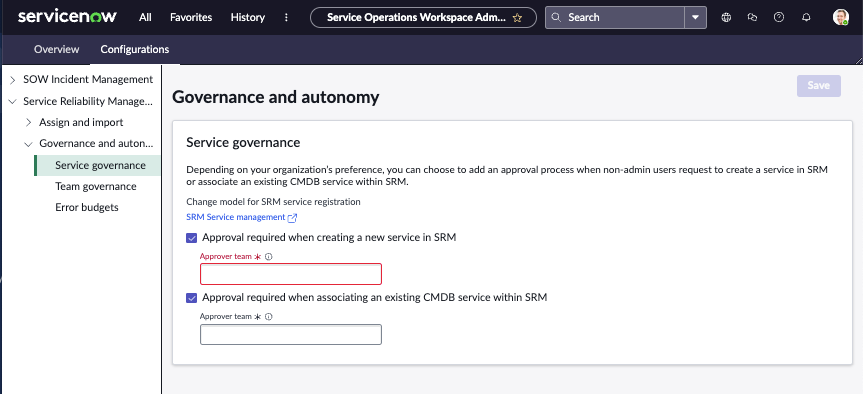Image resolution: width=863 pixels, height=394 pixels.
Task: Uncheck approval for associating existing CMDB service
Action: click(x=192, y=298)
